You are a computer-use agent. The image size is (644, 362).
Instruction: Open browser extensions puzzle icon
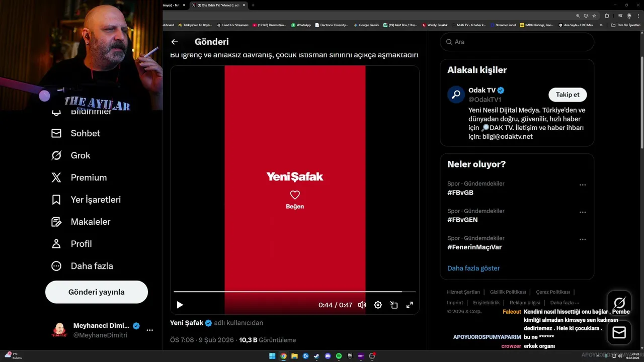coord(607,16)
